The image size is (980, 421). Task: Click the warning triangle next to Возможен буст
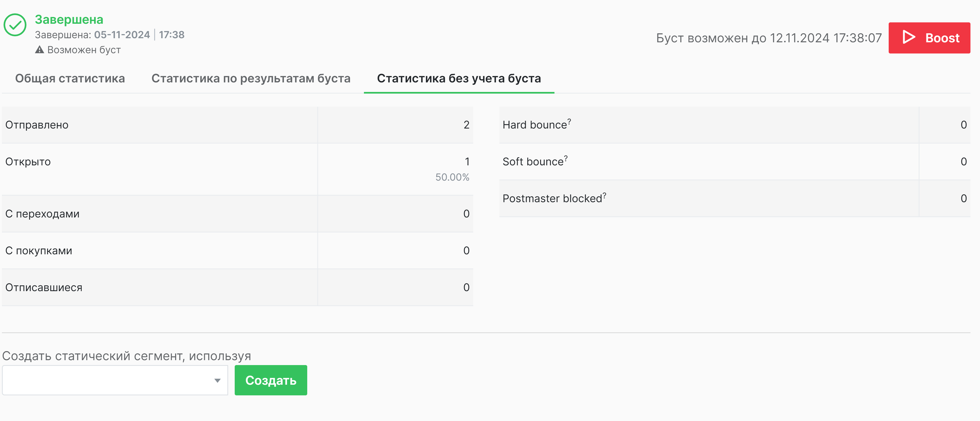[40, 50]
